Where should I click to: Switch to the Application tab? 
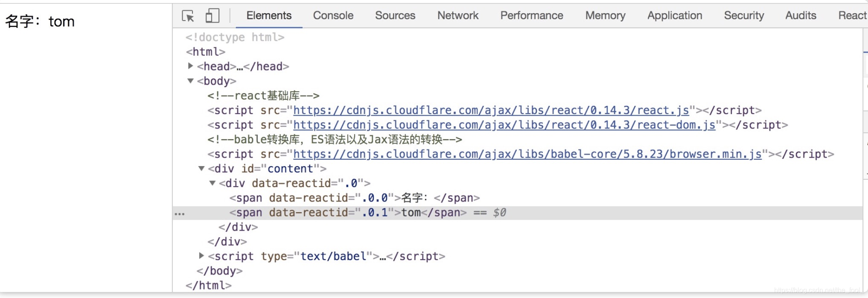[x=675, y=16]
